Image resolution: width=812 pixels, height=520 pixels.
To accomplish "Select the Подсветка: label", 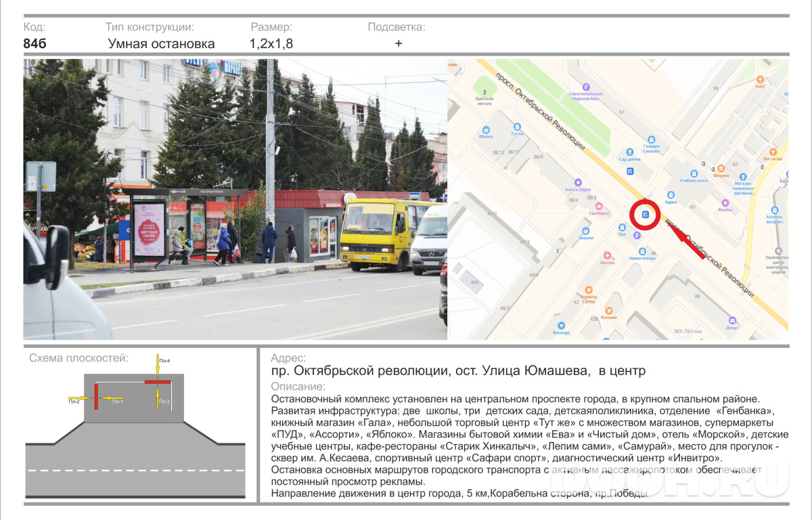I will [397, 27].
